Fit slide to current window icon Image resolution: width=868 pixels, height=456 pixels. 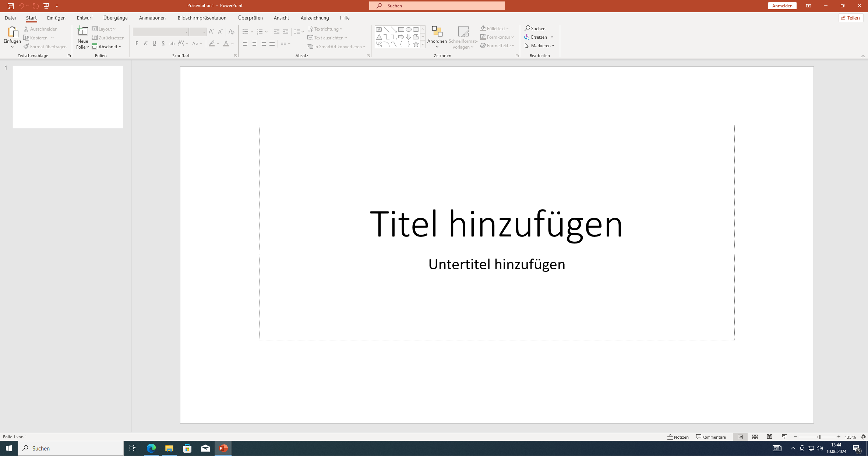point(863,437)
